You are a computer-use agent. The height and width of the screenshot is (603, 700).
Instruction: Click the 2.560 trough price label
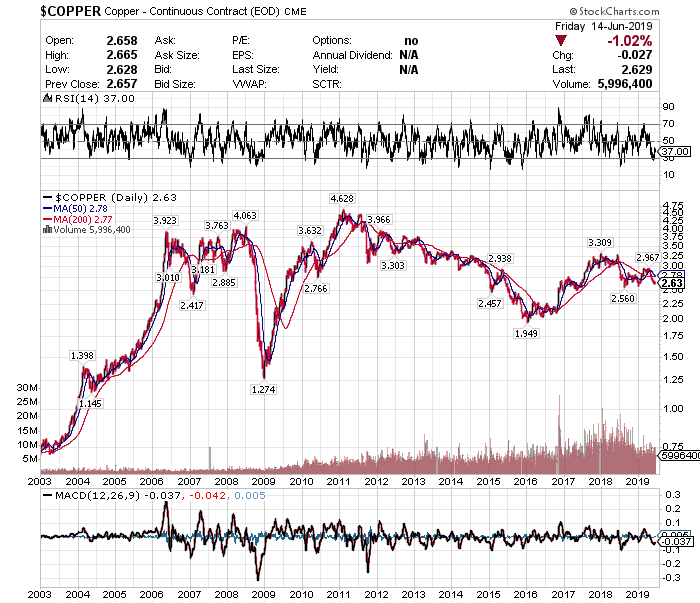pos(623,299)
